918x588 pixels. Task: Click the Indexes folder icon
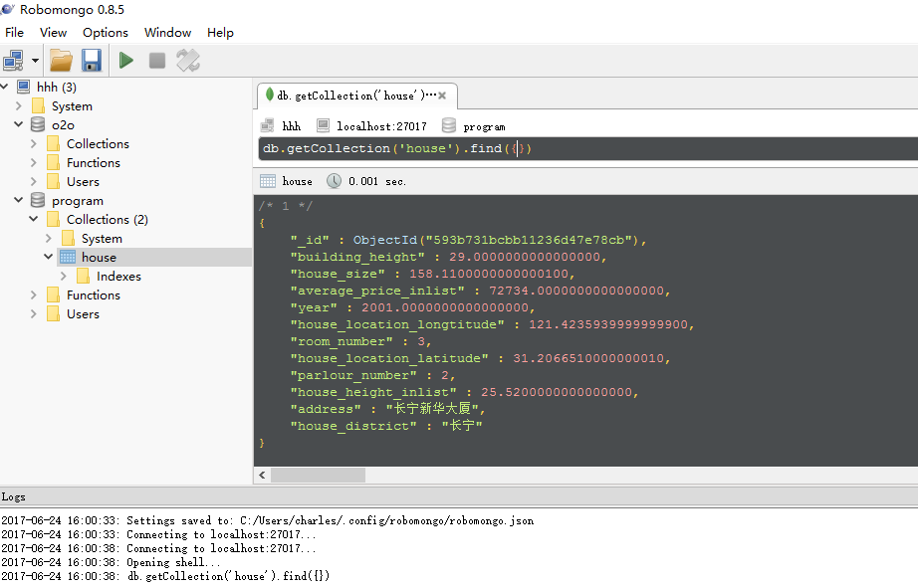[83, 277]
